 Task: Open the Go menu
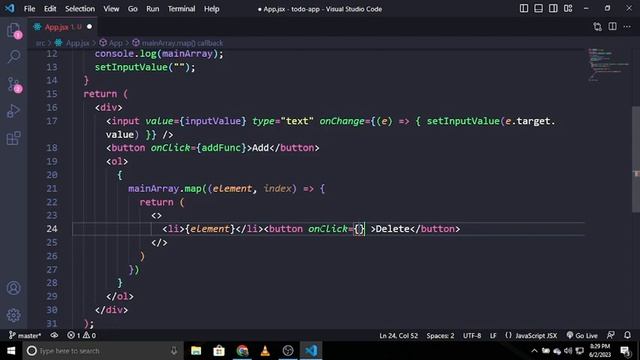tap(133, 9)
